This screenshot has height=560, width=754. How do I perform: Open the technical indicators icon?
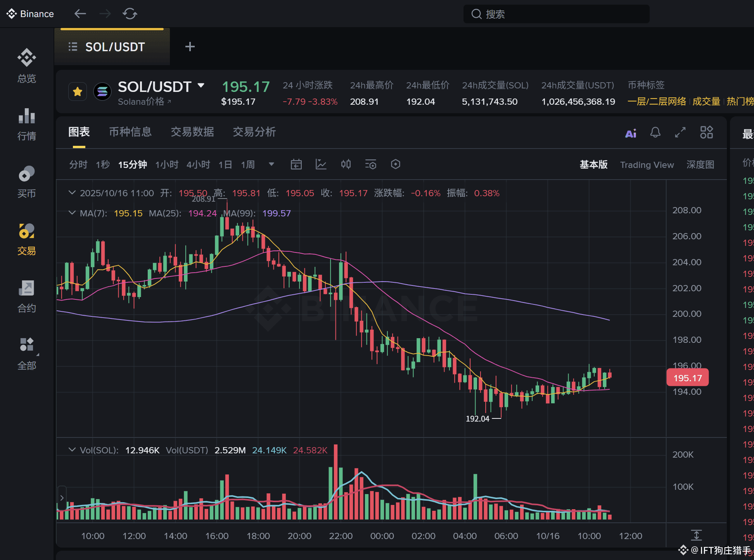tap(321, 164)
